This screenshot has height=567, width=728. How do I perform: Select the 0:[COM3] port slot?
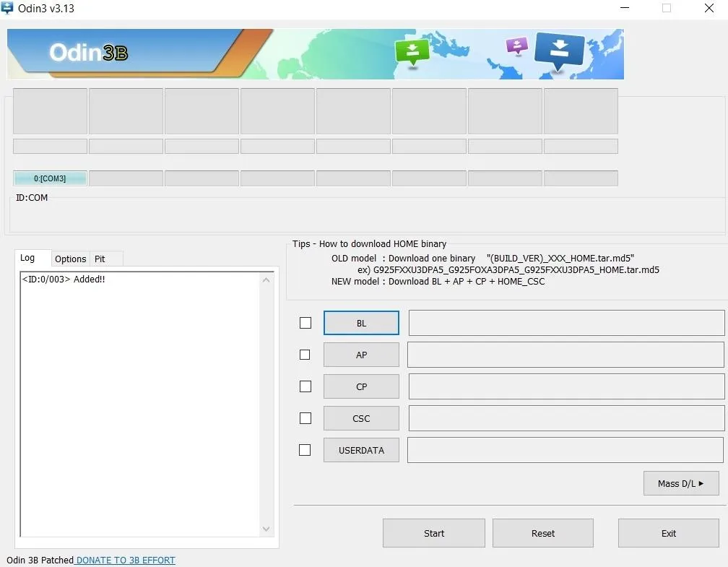coord(50,178)
